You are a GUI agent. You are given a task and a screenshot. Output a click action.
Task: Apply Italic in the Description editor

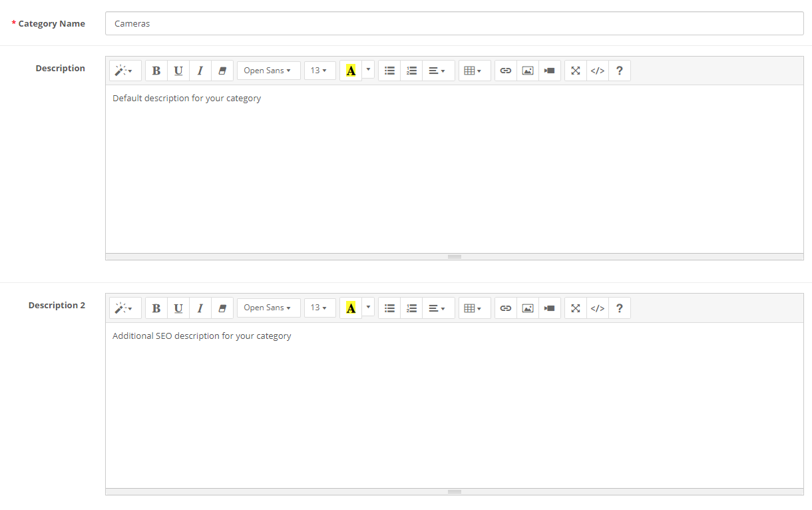pos(200,71)
